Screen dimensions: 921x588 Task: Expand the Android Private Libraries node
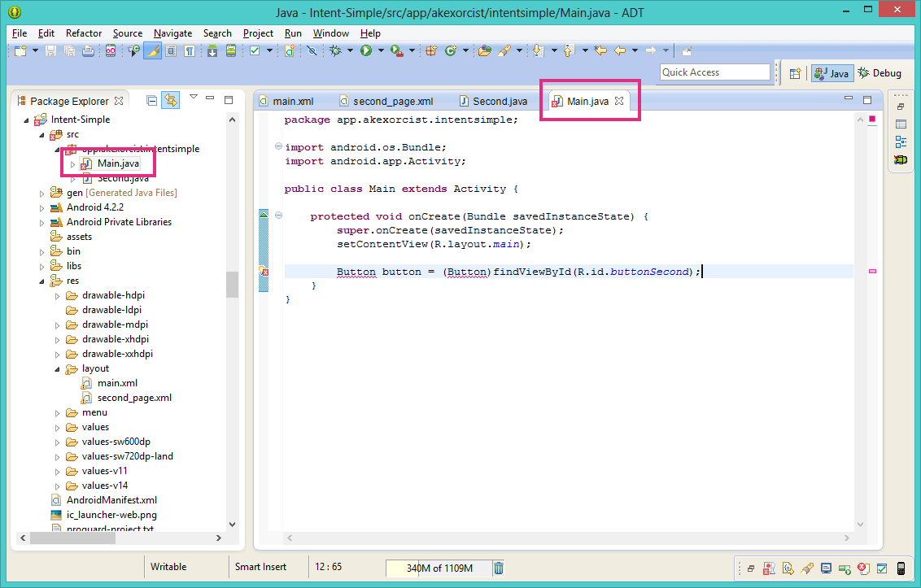(x=41, y=223)
